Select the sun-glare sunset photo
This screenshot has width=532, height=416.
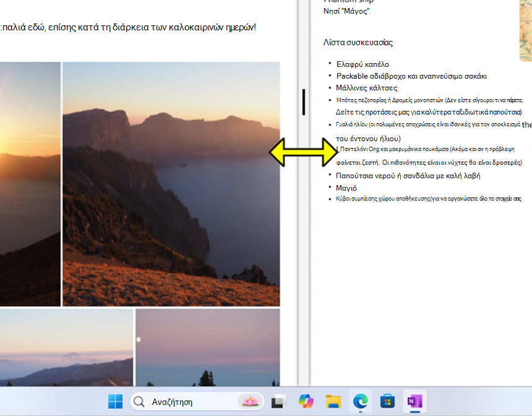(x=30, y=184)
